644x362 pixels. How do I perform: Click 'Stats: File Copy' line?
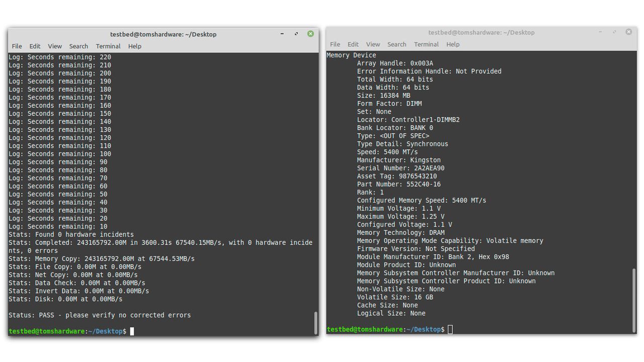(x=75, y=266)
